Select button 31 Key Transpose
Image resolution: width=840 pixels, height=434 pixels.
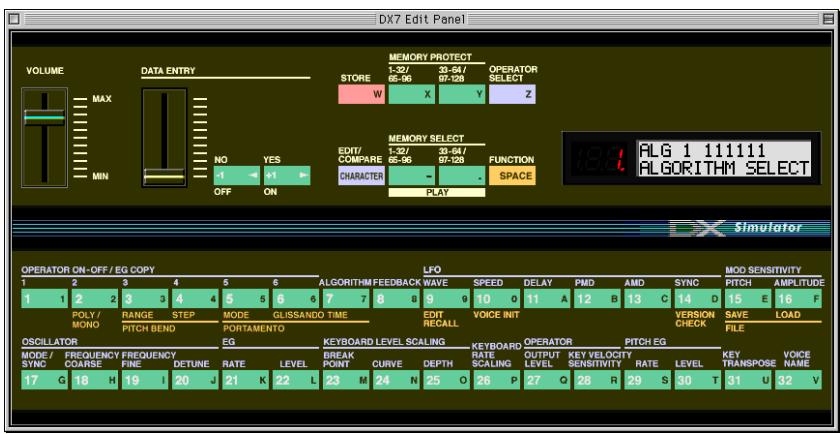click(x=748, y=380)
